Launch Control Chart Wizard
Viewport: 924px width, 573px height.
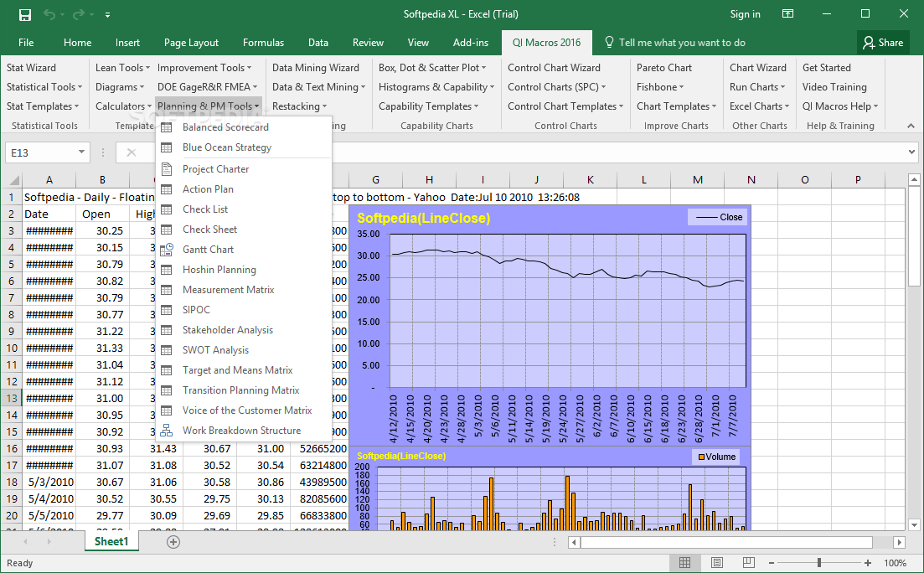pyautogui.click(x=554, y=68)
